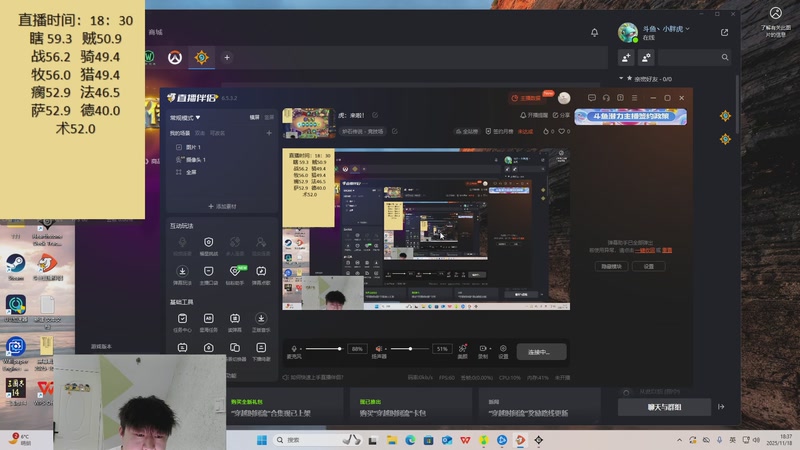Add new scene plus in 我的场景
The image size is (800, 450).
point(269,133)
